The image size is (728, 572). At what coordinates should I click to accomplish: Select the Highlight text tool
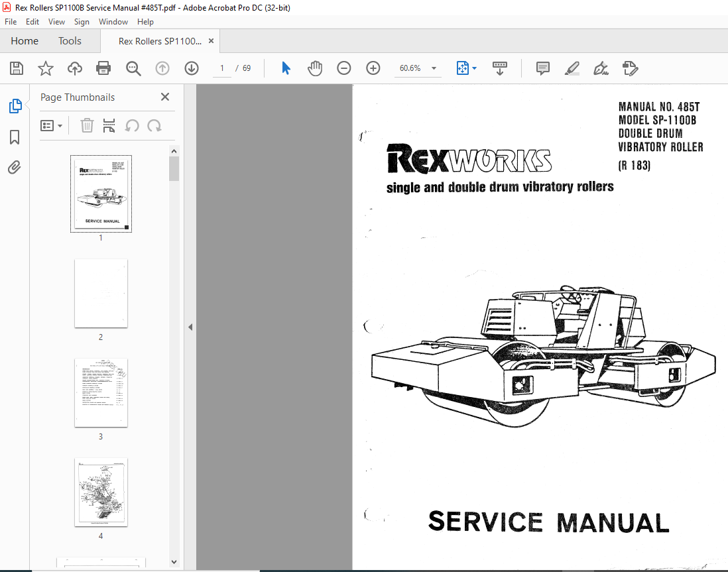click(572, 68)
